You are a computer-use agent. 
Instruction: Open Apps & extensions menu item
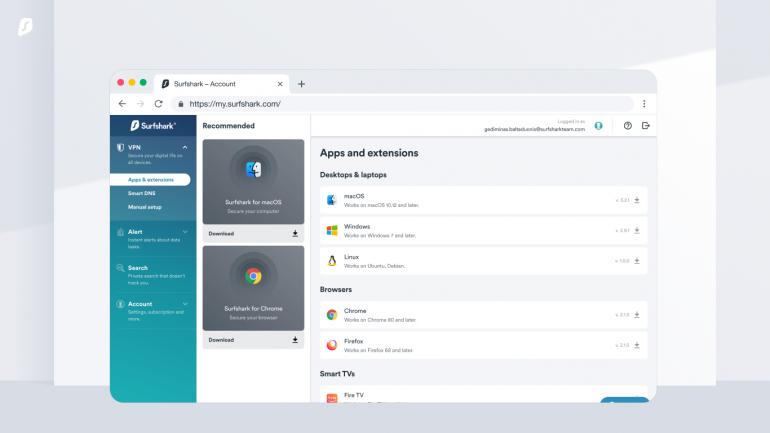pos(150,180)
